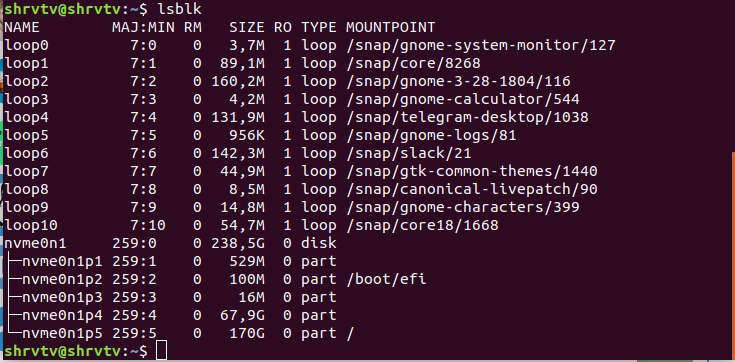
Task: Click the typed lsblk command
Action: pyautogui.click(x=179, y=9)
